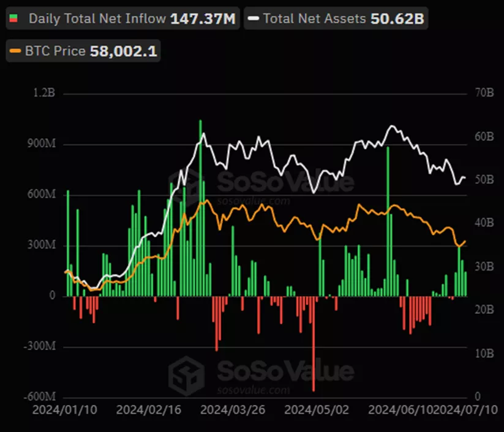This screenshot has width=504, height=432.
Task: Toggle the BTC Price series visibility
Action: 55,51
